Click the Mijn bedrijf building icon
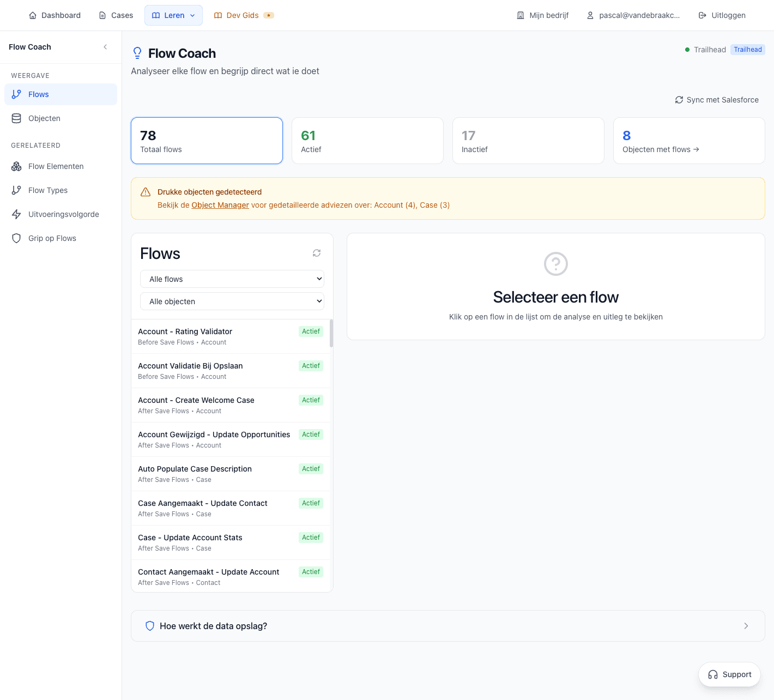The height and width of the screenshot is (700, 774). [x=521, y=15]
